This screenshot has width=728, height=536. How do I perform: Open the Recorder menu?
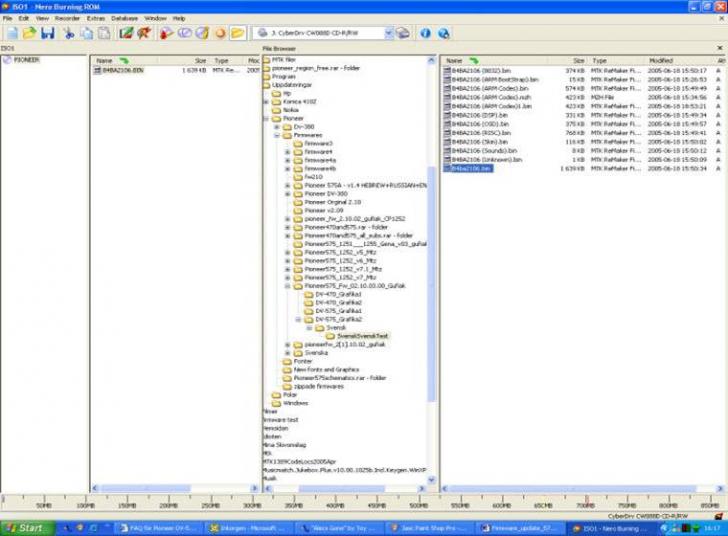click(67, 18)
